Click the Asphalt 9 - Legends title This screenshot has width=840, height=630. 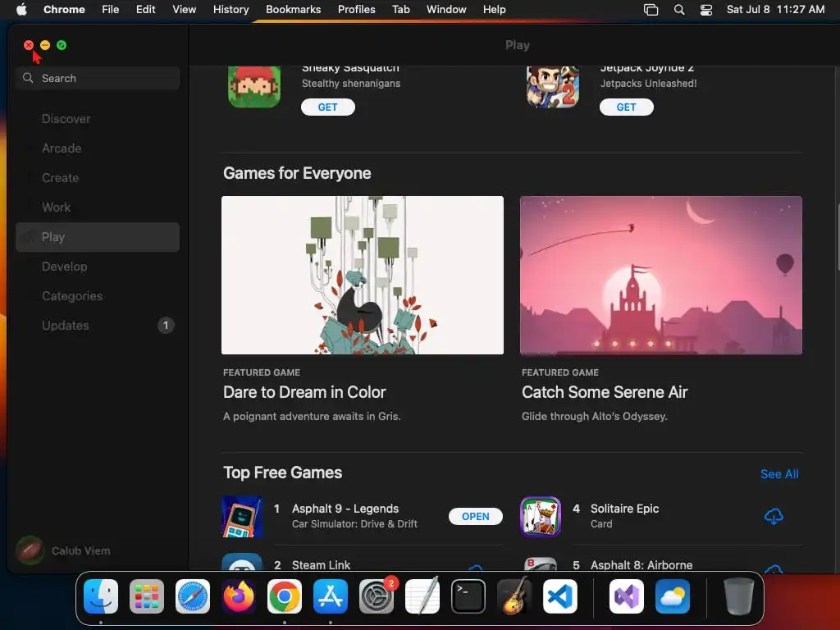[x=345, y=509]
